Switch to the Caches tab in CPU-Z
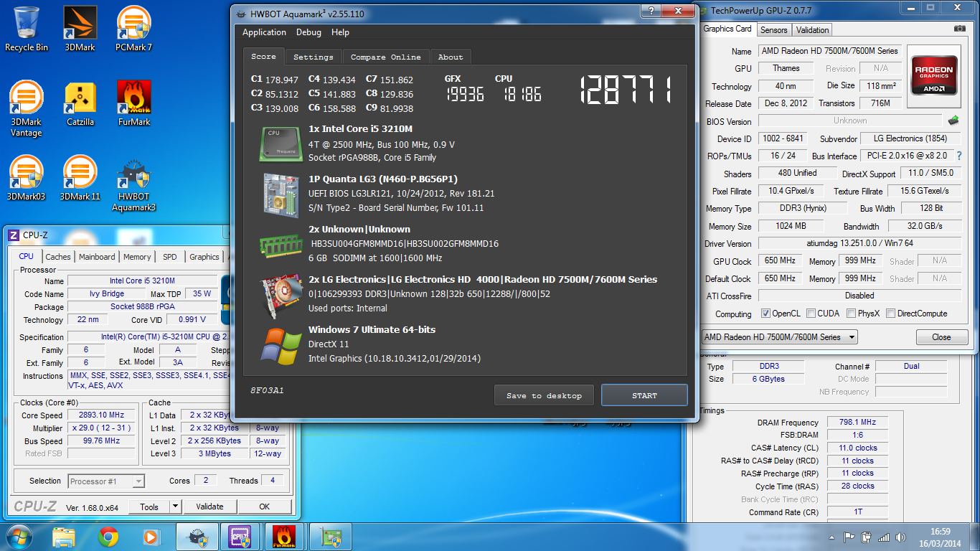The image size is (980, 551). [58, 257]
